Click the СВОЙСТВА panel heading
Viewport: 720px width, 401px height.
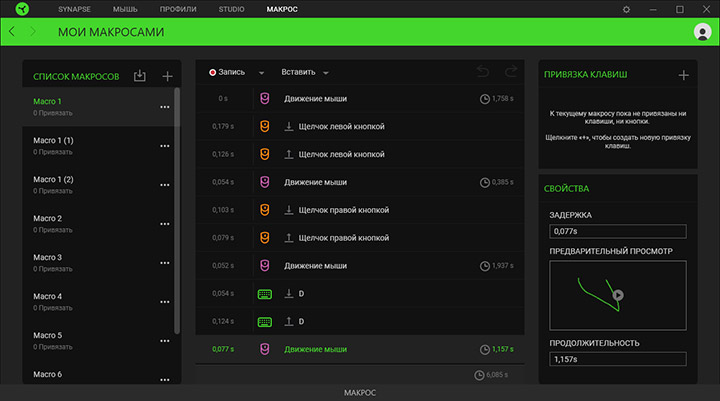click(566, 189)
